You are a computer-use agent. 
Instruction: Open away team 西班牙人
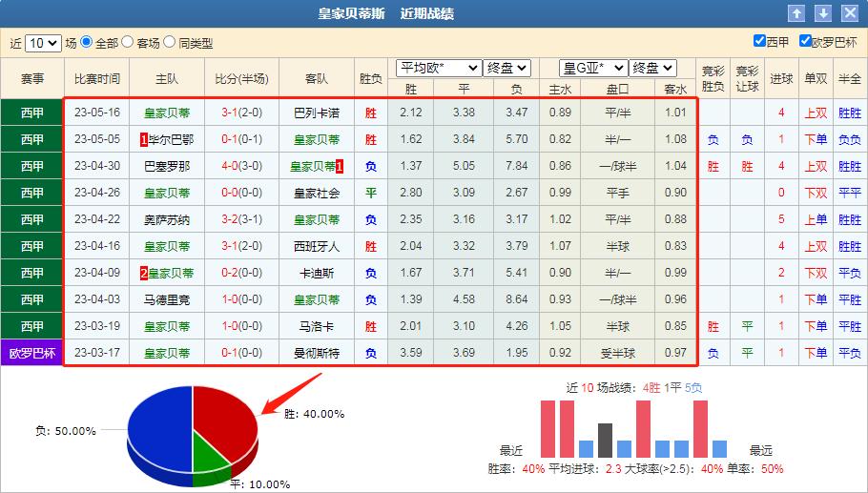pyautogui.click(x=317, y=246)
